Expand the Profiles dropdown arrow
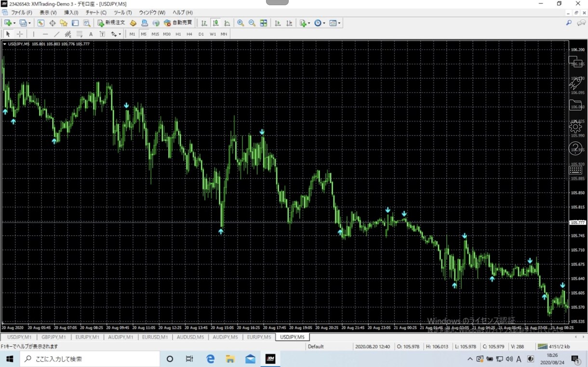The height and width of the screenshot is (367, 588). tap(29, 23)
